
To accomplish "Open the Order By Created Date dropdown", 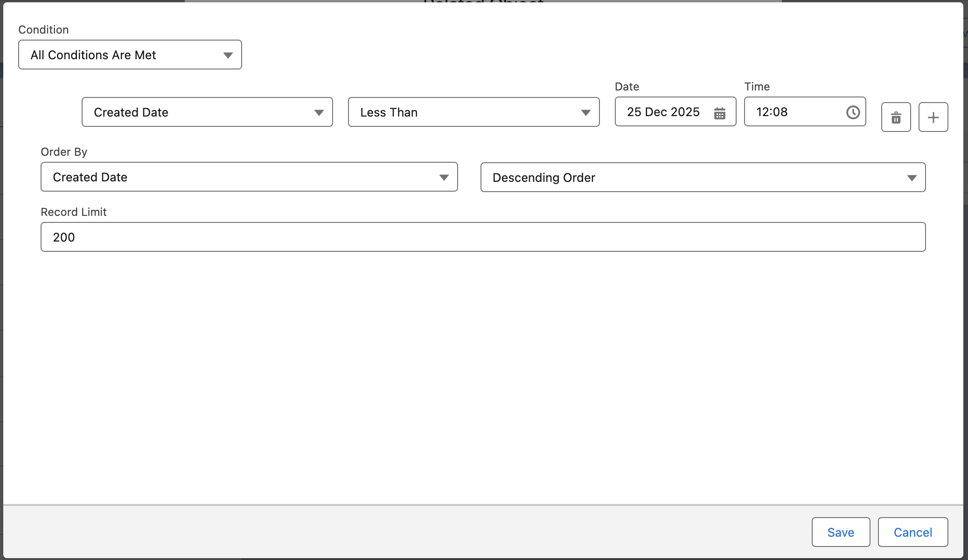I will click(249, 177).
